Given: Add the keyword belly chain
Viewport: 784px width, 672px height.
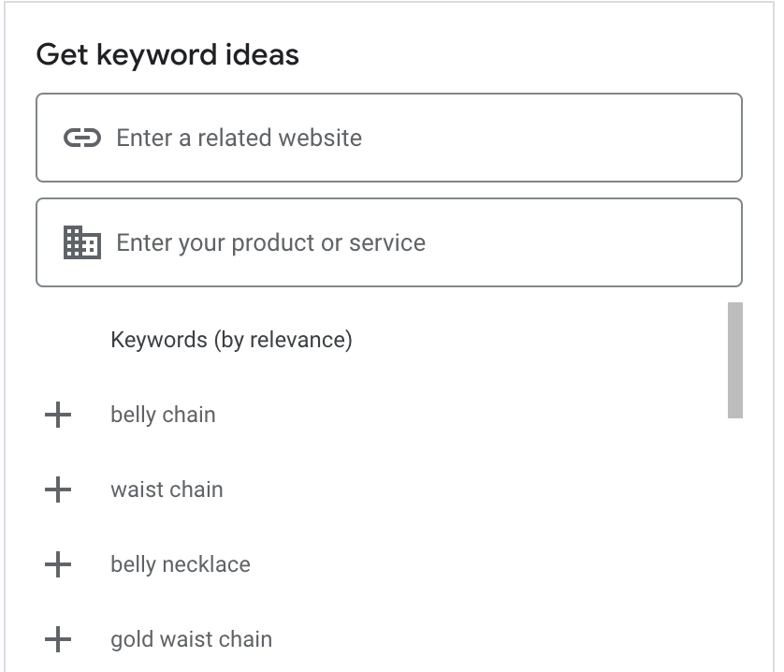Looking at the screenshot, I should click(58, 414).
